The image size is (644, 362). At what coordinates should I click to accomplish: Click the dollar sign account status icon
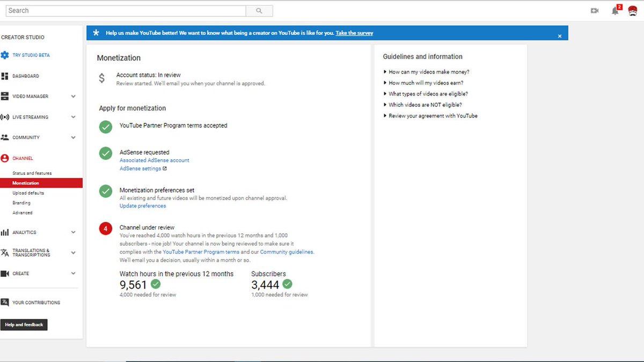tap(102, 78)
